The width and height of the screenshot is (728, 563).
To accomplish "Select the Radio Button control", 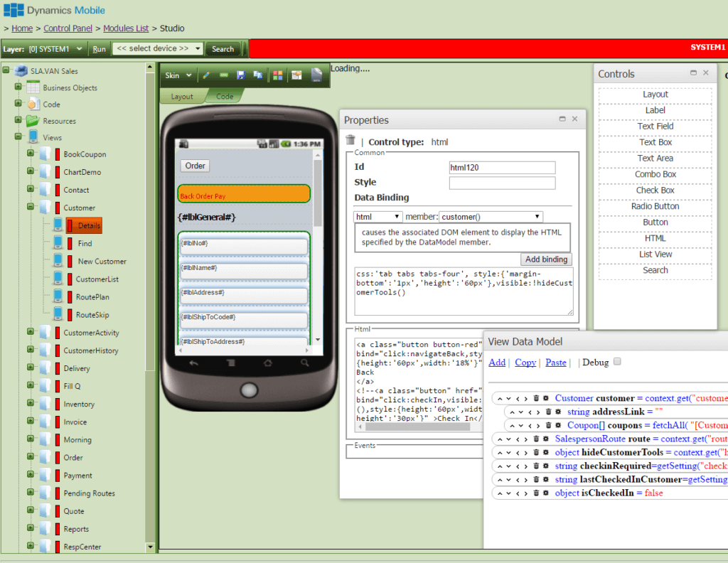I will coord(655,206).
